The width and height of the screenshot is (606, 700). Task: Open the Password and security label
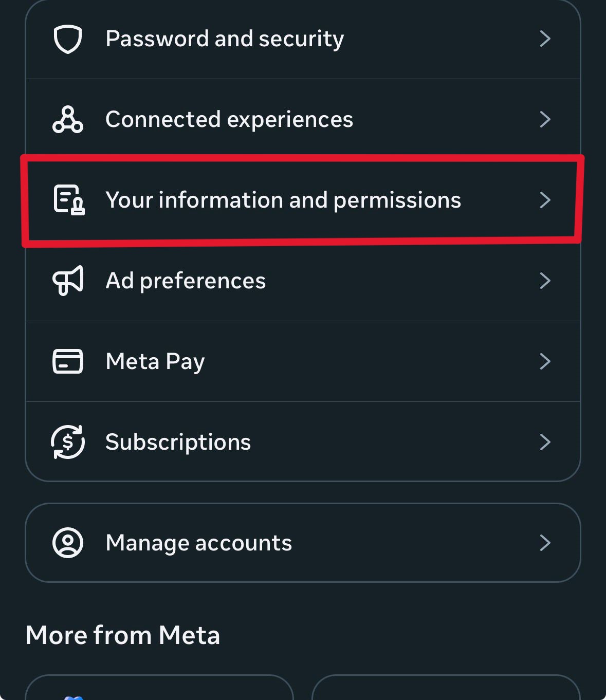225,39
